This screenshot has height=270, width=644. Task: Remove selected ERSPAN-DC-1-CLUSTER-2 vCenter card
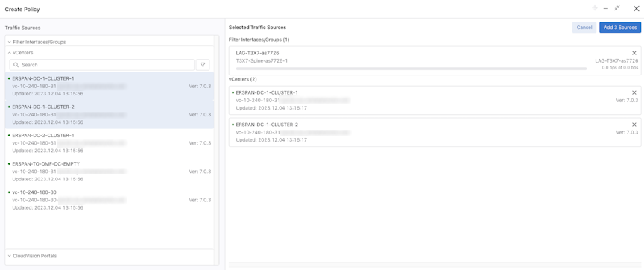click(634, 125)
